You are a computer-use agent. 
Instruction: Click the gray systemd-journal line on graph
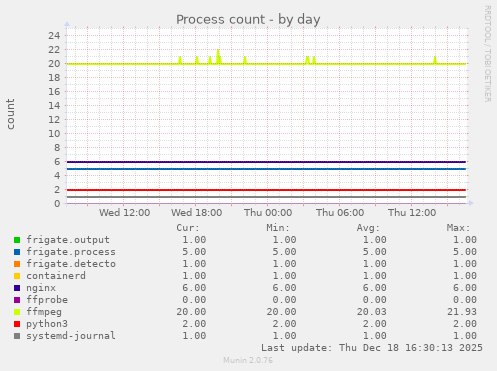point(266,197)
